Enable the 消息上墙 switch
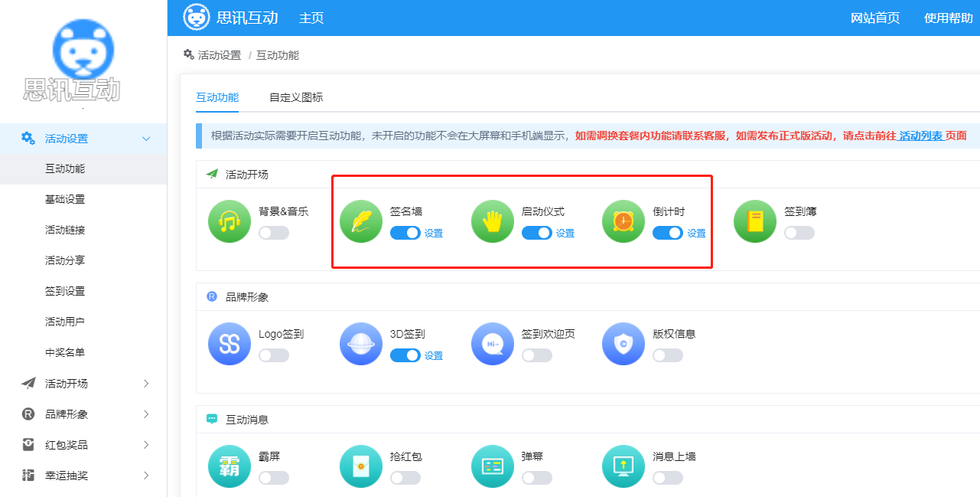Screen dimensions: 980x497 pos(668,478)
